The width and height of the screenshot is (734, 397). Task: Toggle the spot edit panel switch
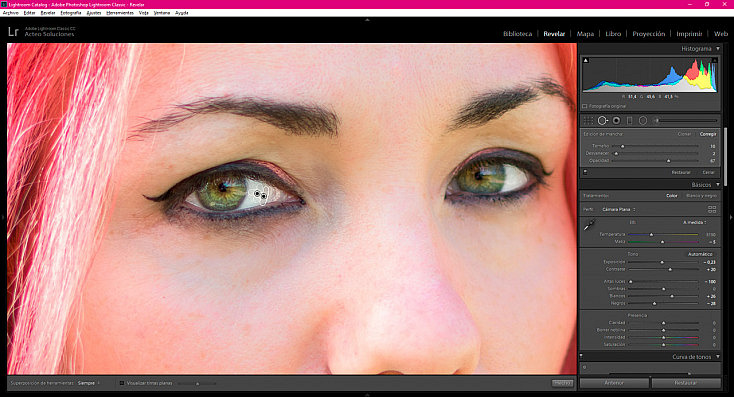pyautogui.click(x=585, y=172)
